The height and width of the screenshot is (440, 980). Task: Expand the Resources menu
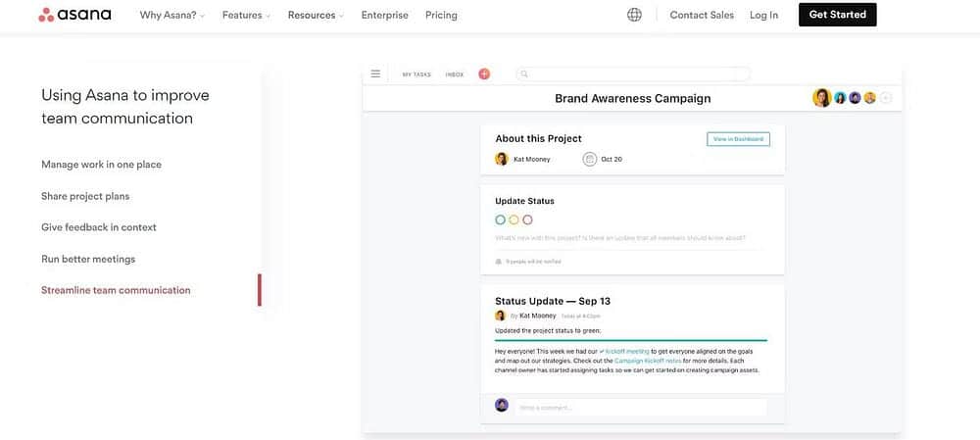click(316, 15)
